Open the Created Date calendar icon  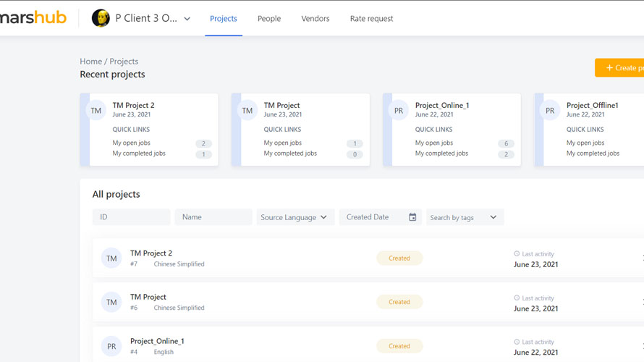[x=412, y=217]
